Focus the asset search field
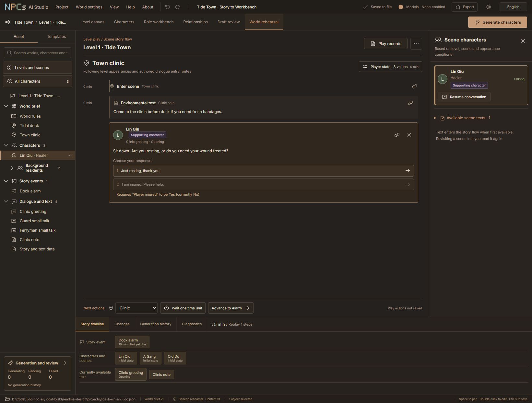Viewport: 532px width, 403px height. [x=38, y=53]
